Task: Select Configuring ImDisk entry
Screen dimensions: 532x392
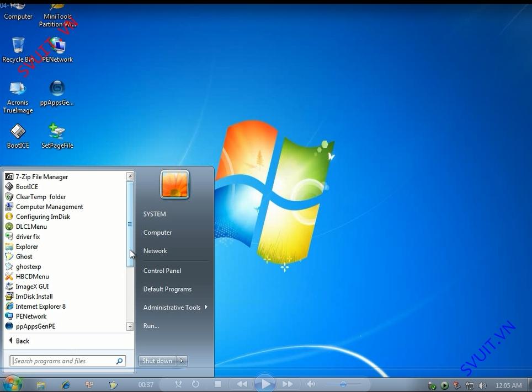Action: pos(38,216)
